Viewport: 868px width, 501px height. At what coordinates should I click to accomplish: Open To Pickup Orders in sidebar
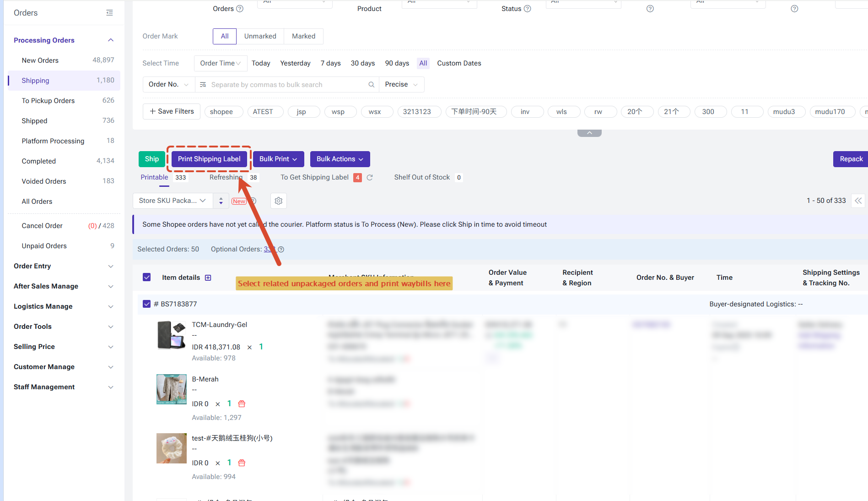coord(64,101)
